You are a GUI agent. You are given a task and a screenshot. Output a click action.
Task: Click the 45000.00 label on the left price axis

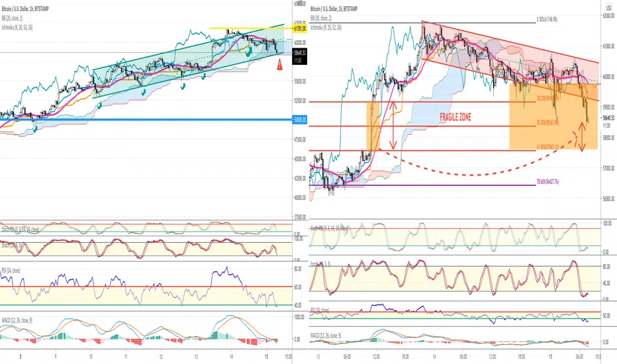[300, 159]
